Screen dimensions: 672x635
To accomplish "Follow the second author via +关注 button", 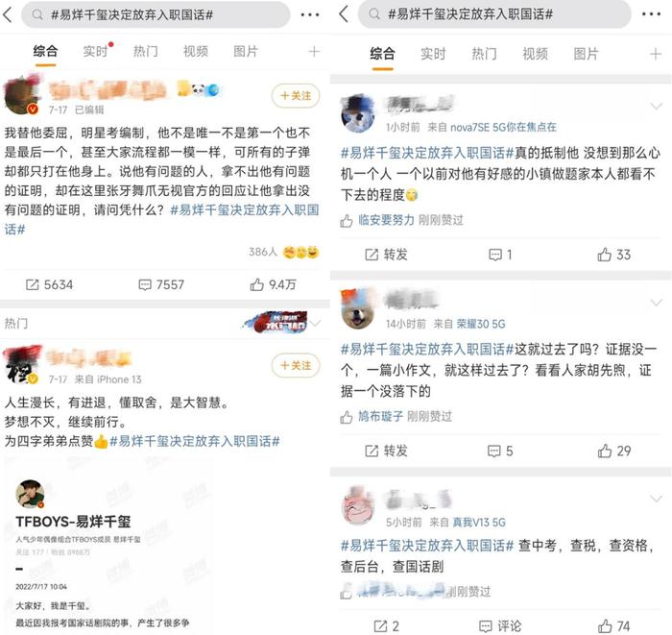I will pyautogui.click(x=296, y=365).
